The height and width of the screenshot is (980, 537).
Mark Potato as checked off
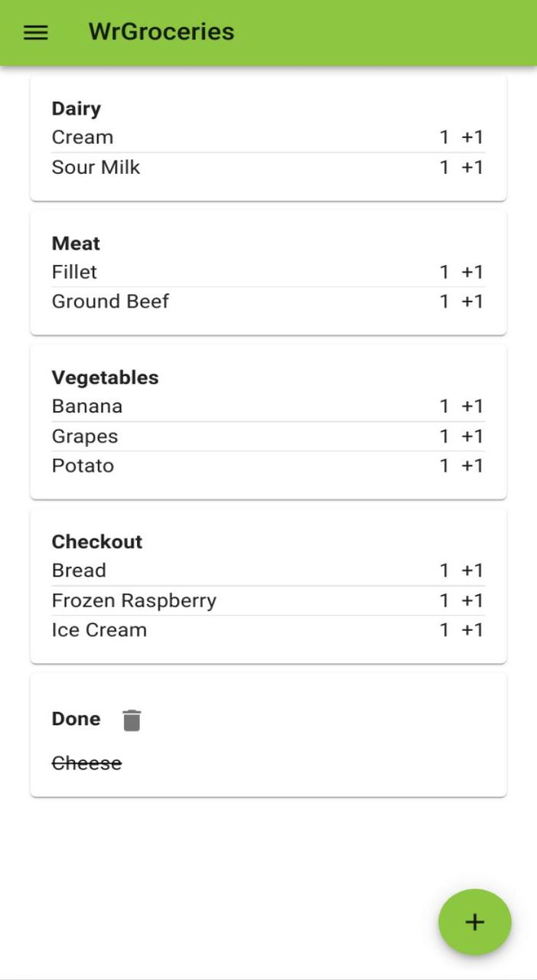pos(83,465)
